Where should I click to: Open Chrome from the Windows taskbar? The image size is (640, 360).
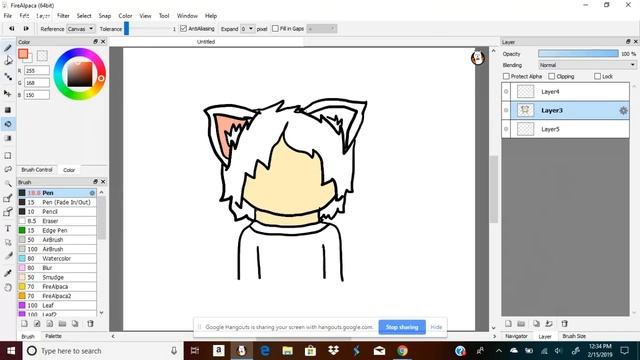click(x=402, y=351)
